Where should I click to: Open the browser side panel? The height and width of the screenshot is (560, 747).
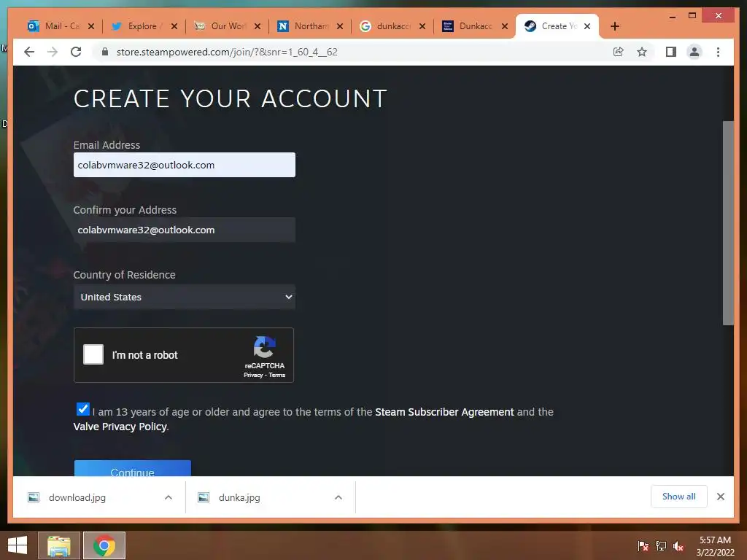671,52
